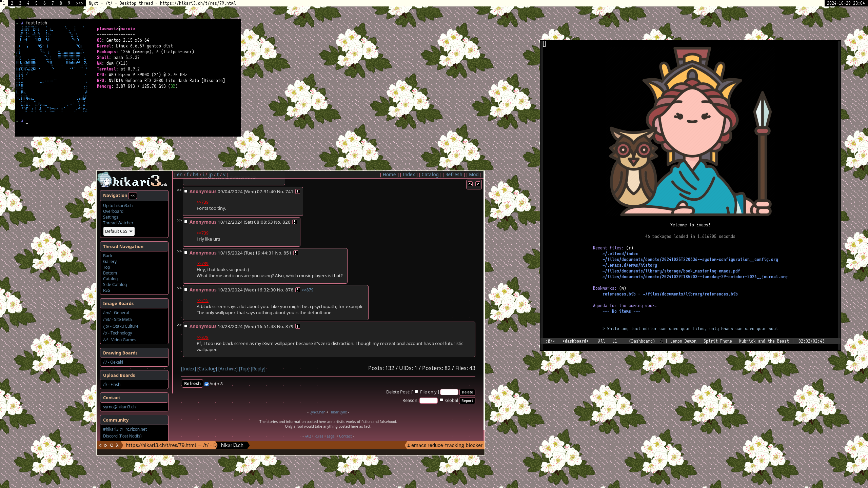Open the Catalog link in top navigation

(430, 175)
